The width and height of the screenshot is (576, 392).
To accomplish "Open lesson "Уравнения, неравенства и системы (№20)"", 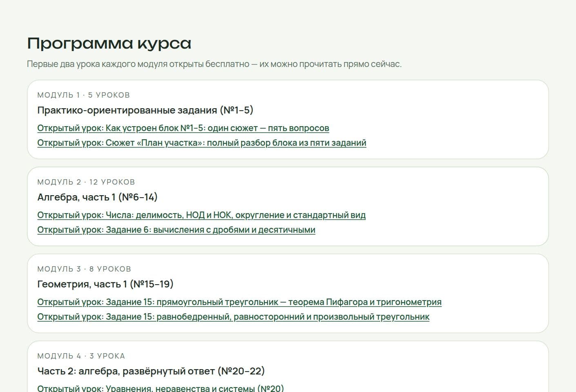I will click(x=161, y=388).
